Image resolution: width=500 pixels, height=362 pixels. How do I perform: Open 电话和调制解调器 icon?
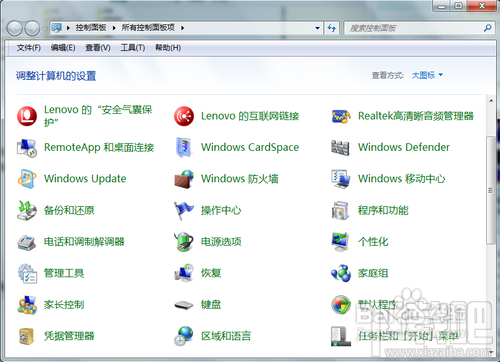click(x=27, y=242)
